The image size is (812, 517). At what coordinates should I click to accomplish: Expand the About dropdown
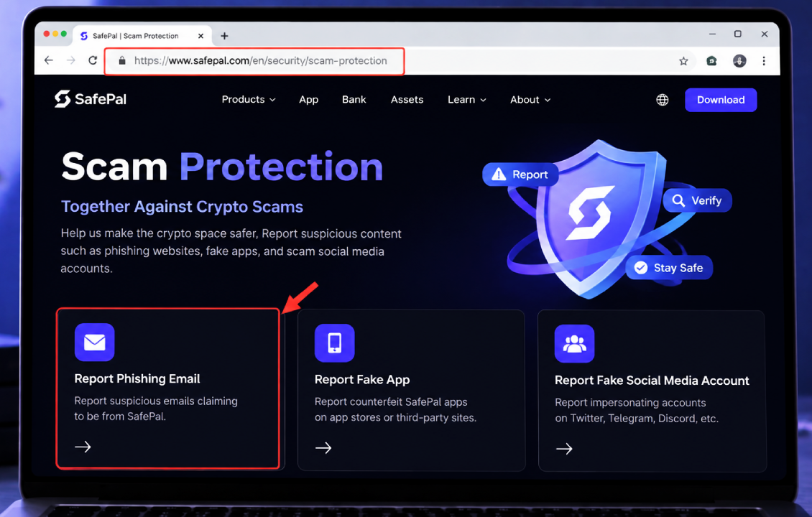530,99
